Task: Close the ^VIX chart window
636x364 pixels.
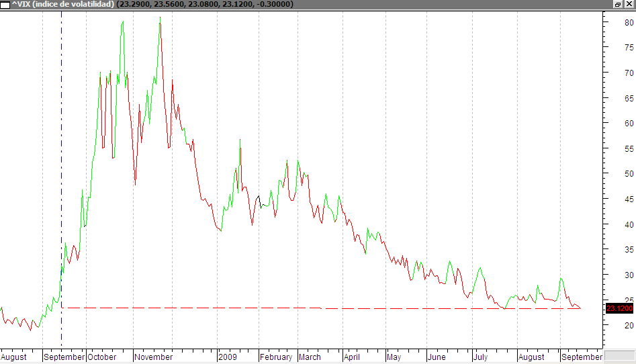Action: point(629,5)
